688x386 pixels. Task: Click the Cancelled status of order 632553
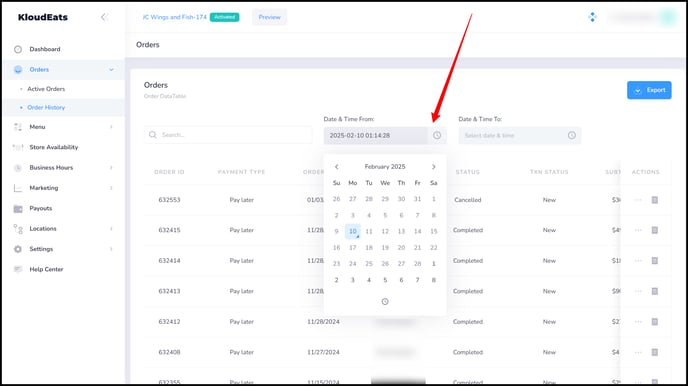click(x=468, y=200)
